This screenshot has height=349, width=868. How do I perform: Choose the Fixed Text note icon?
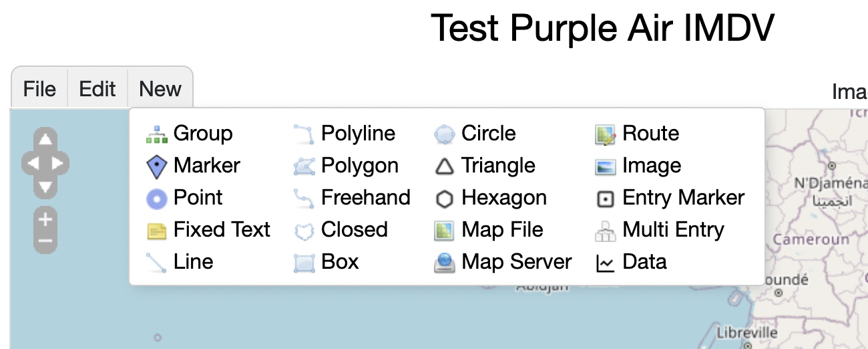tap(156, 231)
